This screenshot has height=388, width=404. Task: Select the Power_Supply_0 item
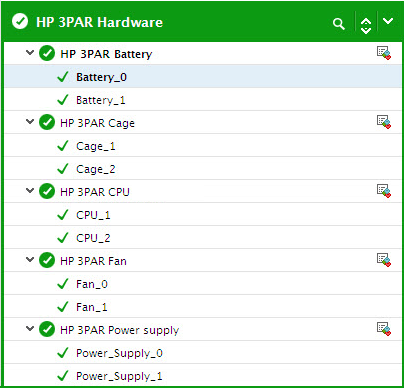(x=203, y=352)
